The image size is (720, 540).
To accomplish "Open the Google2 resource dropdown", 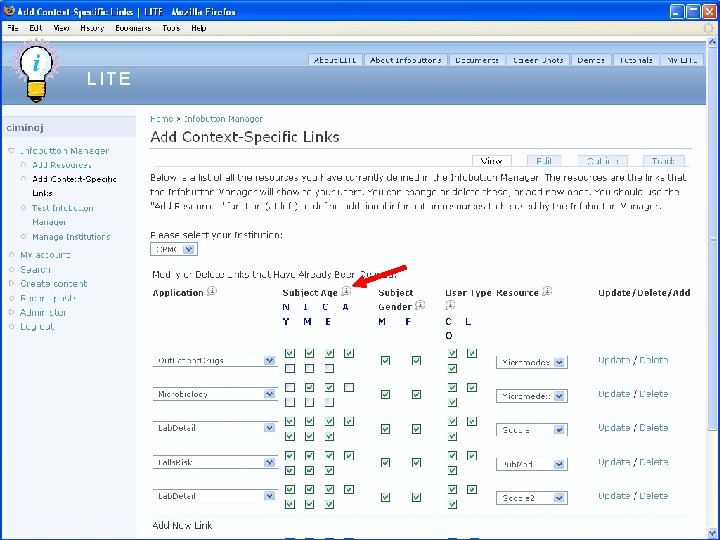I will 532,498.
